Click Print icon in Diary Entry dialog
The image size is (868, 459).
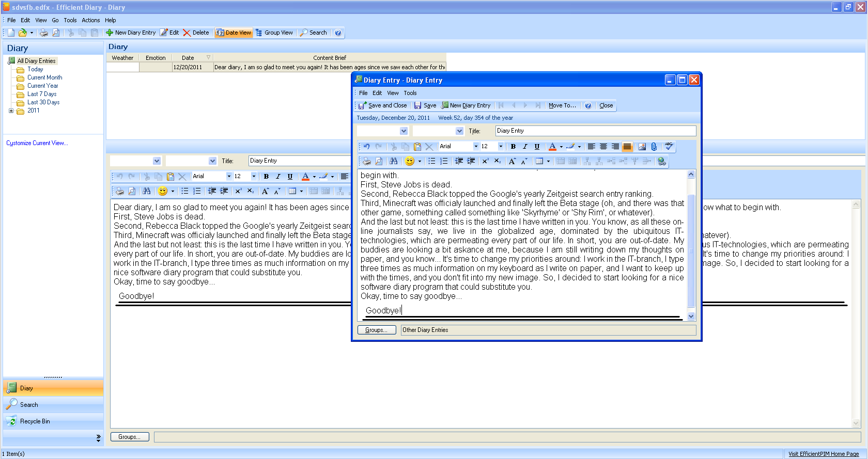coord(367,161)
